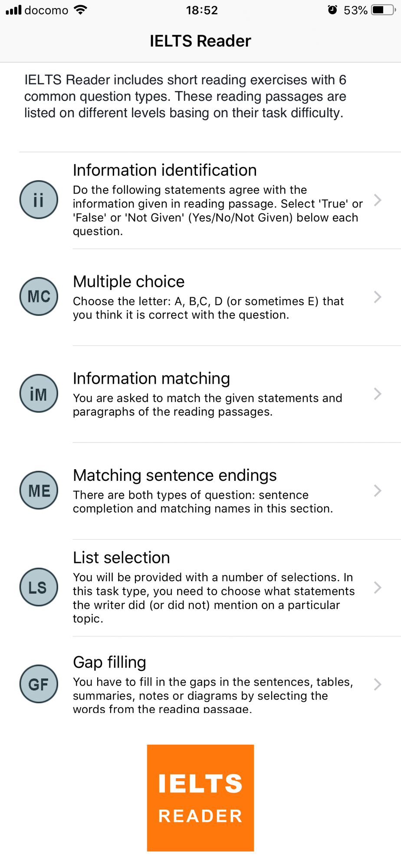Open Gap filling via its chevron arrow
The image size is (401, 868).
pyautogui.click(x=378, y=684)
